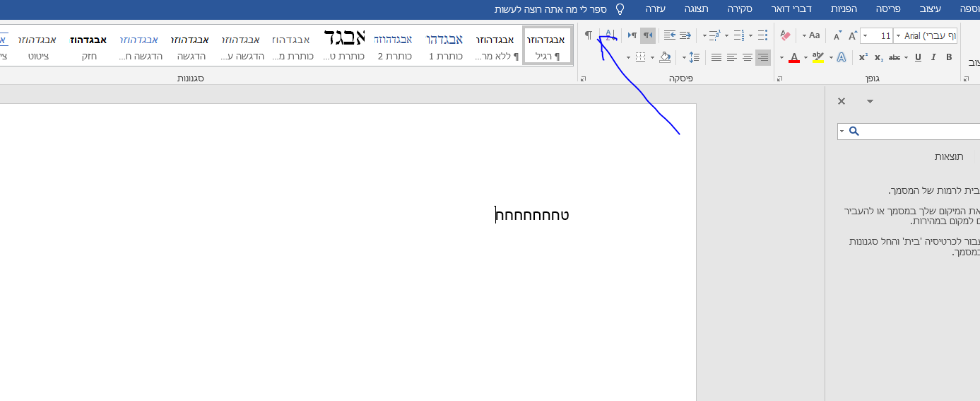This screenshot has height=401, width=980.
Task: Close the navigation pane
Action: pos(842,101)
